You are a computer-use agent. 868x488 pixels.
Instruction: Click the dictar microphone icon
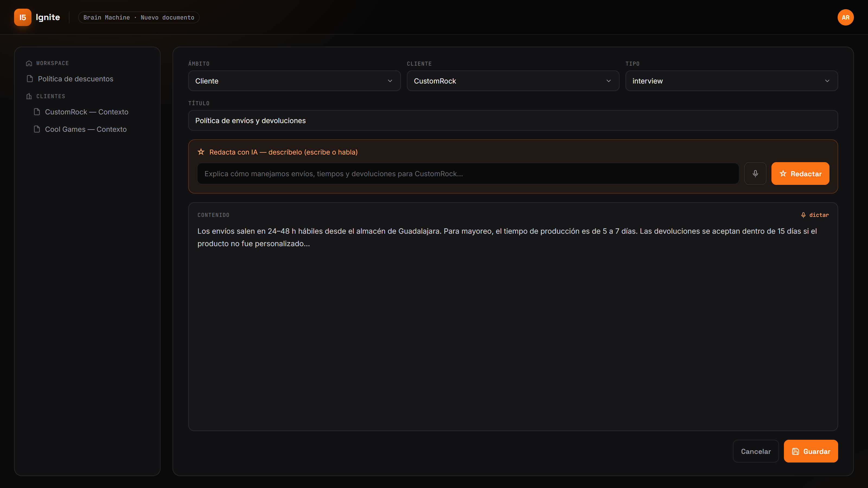803,215
